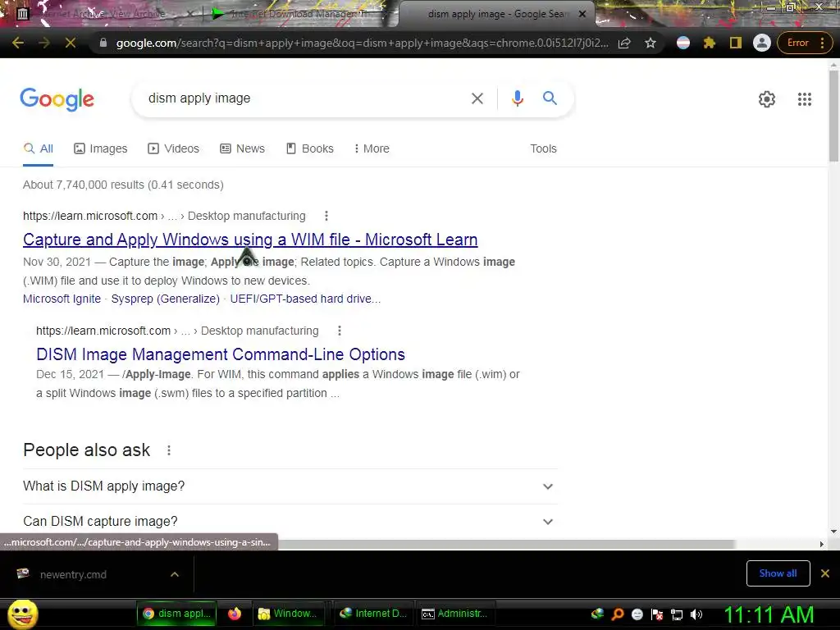Go back using the browser back arrow
This screenshot has width=840, height=630.
coord(18,43)
